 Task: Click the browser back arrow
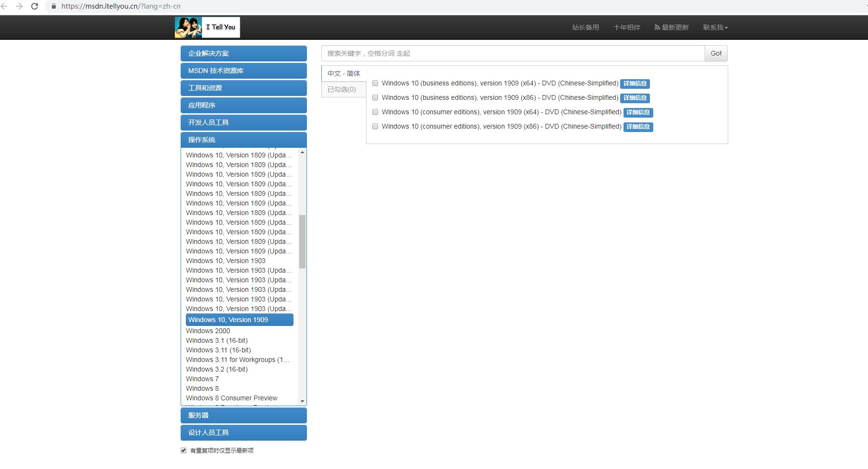4,6
